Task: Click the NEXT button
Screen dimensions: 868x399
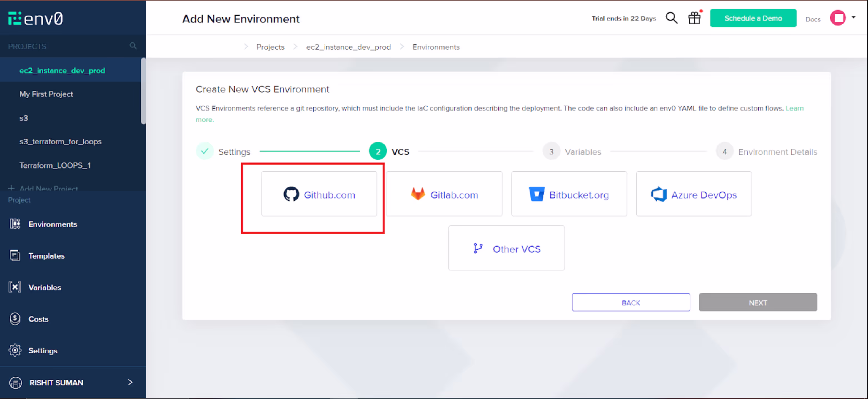Action: (x=758, y=302)
